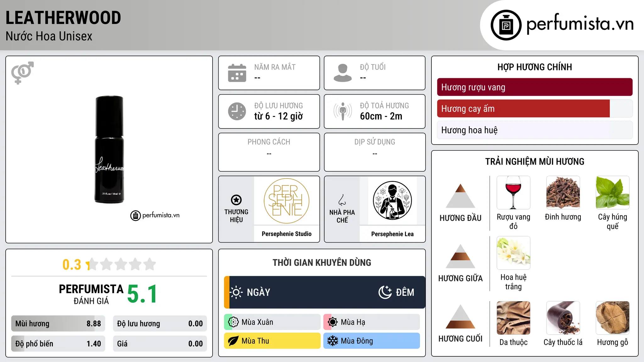This screenshot has width=644, height=362.
Task: Click the TRẢI NGHIỆM MÙI HƯƠNG heading
Action: point(535,162)
